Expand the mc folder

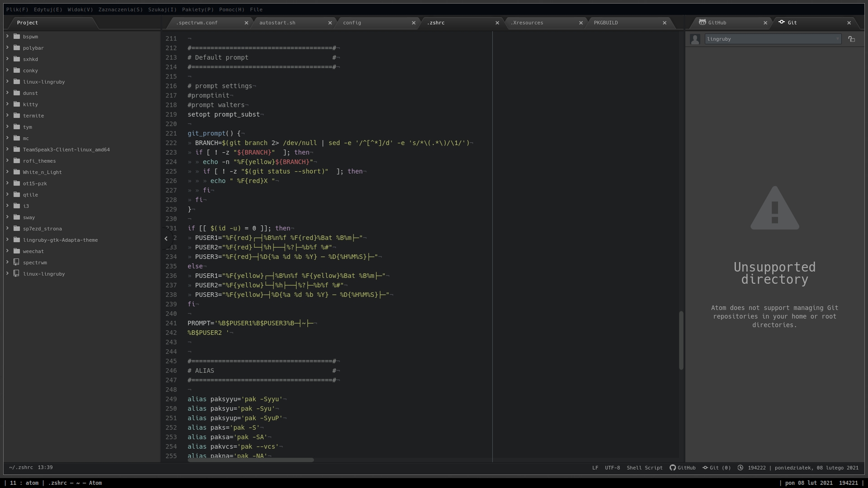[x=7, y=138]
